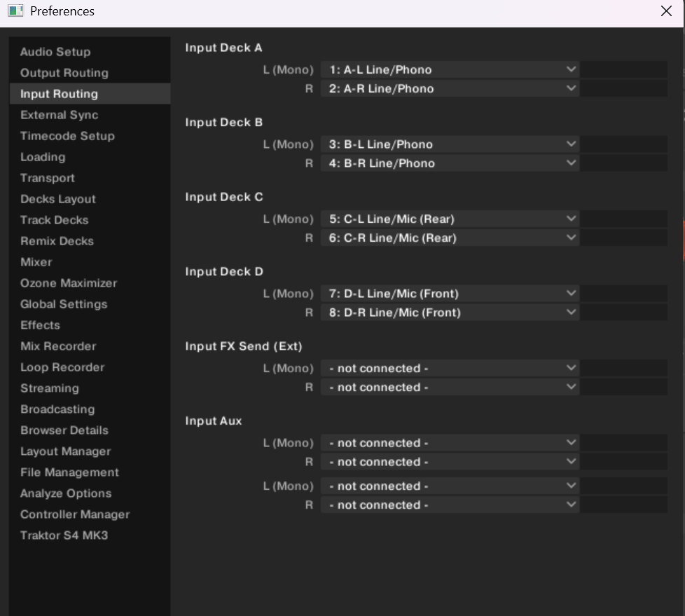Image resolution: width=685 pixels, height=616 pixels.
Task: Open the 6: C-R Line/Mic (Rear) dropdown
Action: coord(450,238)
